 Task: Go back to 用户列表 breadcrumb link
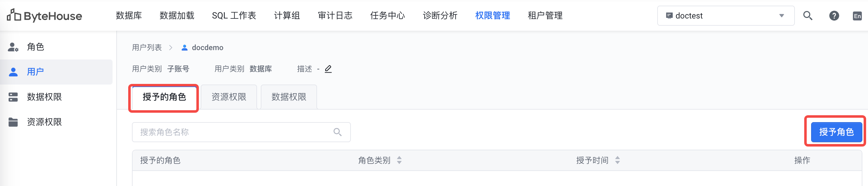147,48
